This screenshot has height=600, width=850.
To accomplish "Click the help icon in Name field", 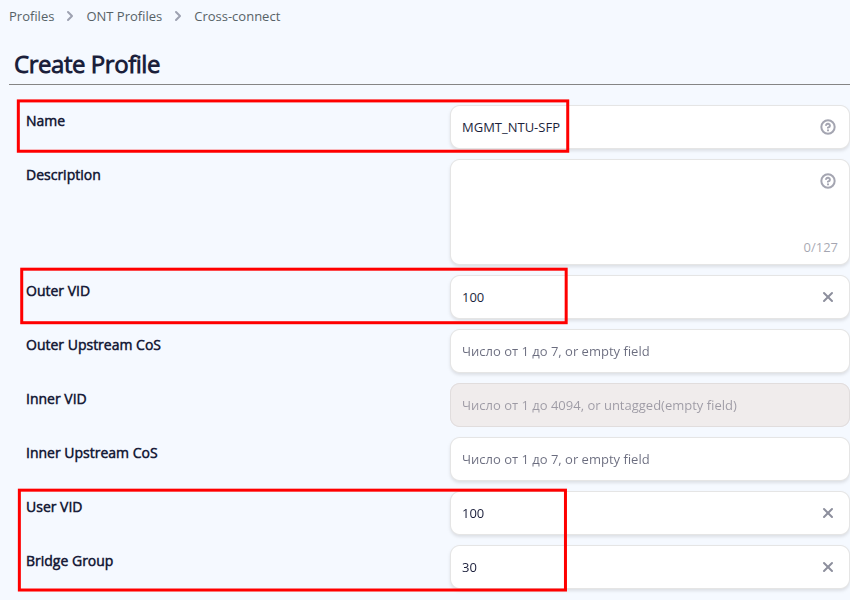I will (827, 127).
